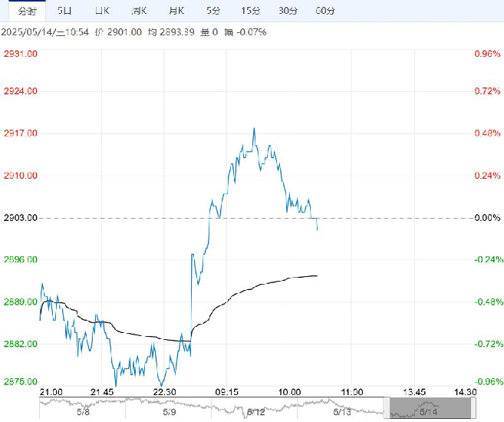Click the 11:00 time axis label

[x=351, y=392]
